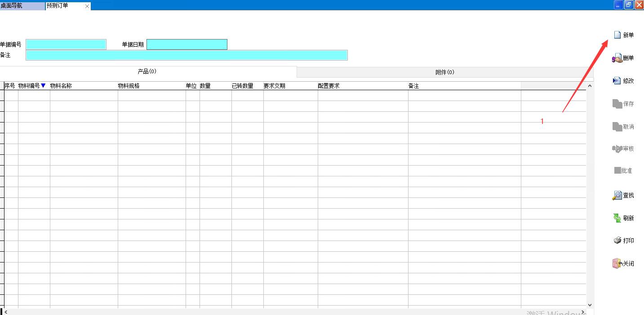The image size is (644, 315).
Task: Open the 查找 (Search) tool
Action: click(x=617, y=195)
